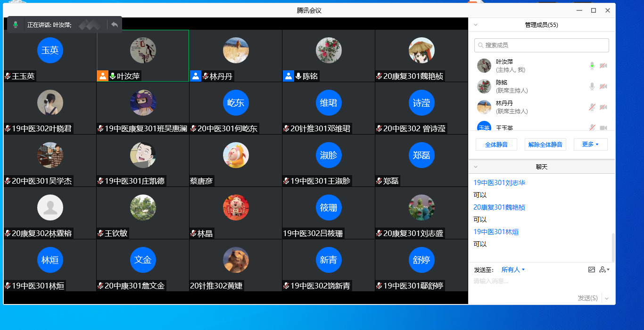Click the 搜索成员 search field

[542, 45]
